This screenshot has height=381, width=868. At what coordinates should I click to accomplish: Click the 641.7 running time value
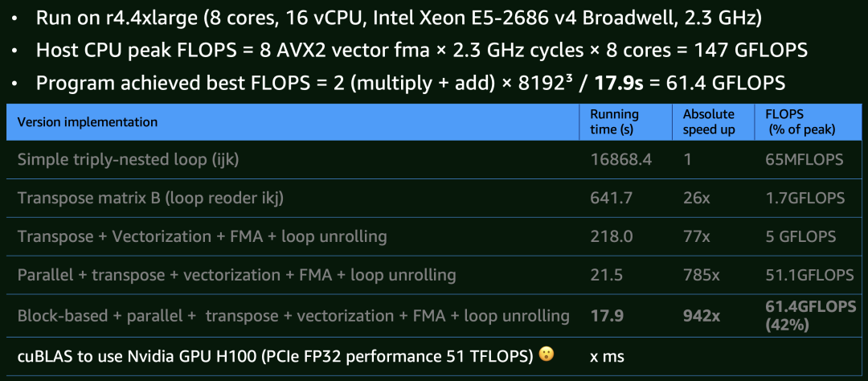612,199
